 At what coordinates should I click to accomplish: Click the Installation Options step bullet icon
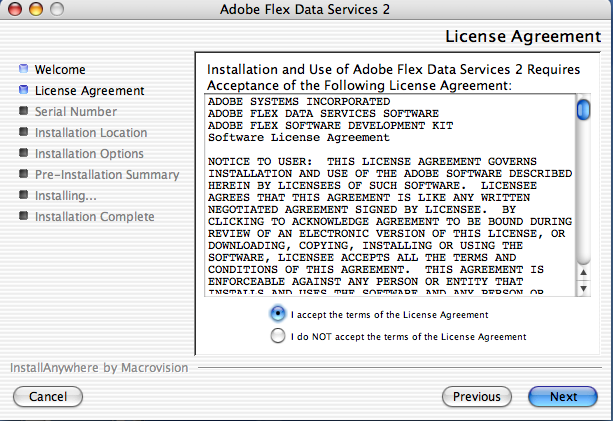23,153
